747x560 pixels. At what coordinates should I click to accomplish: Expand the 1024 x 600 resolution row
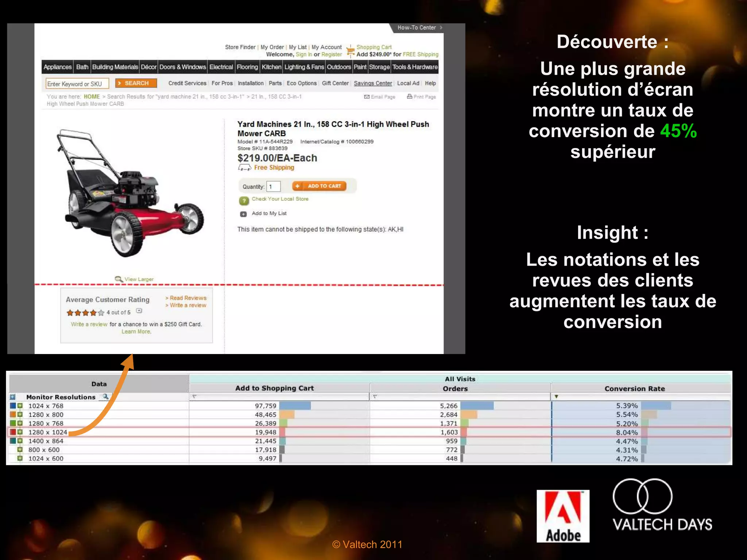[20, 458]
